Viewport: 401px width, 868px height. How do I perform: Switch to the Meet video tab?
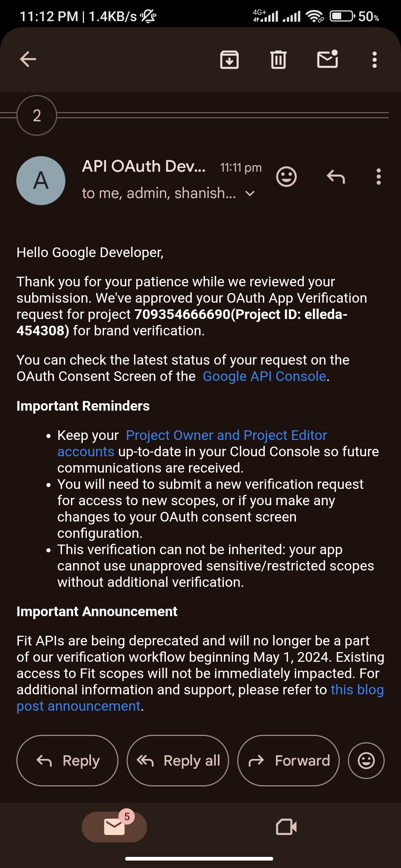click(x=286, y=827)
